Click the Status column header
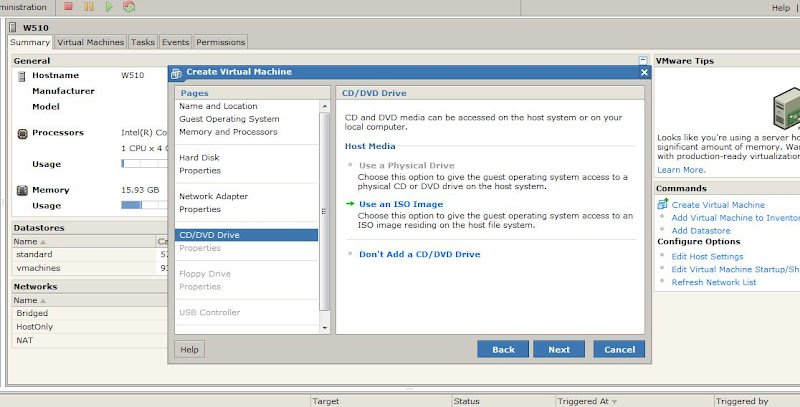 tap(503, 401)
